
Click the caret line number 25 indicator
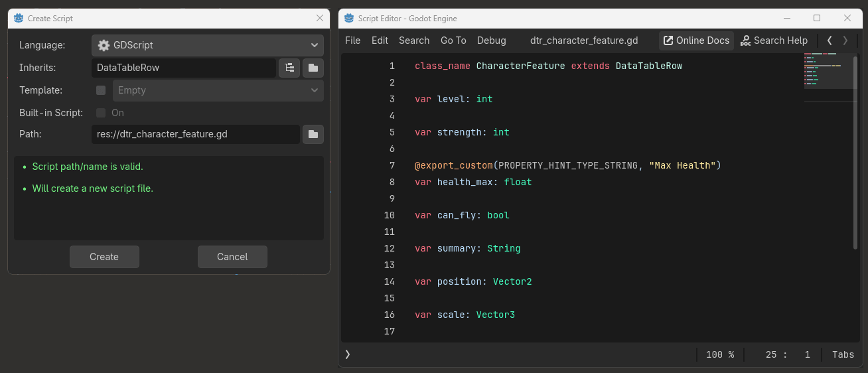pyautogui.click(x=771, y=354)
